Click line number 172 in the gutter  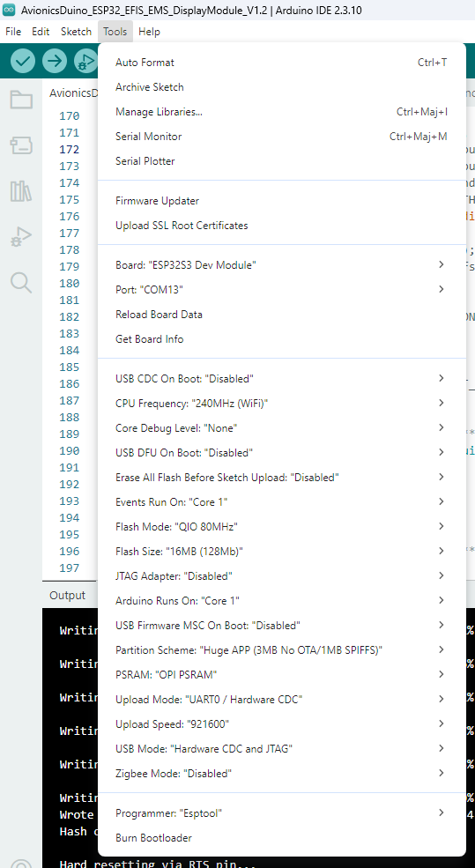[x=70, y=150]
